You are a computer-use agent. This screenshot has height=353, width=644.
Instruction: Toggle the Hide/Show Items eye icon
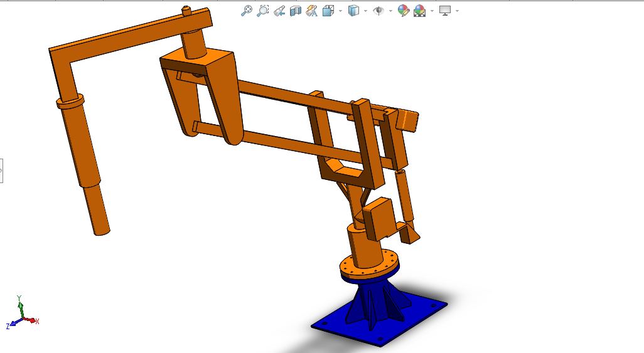(x=378, y=11)
